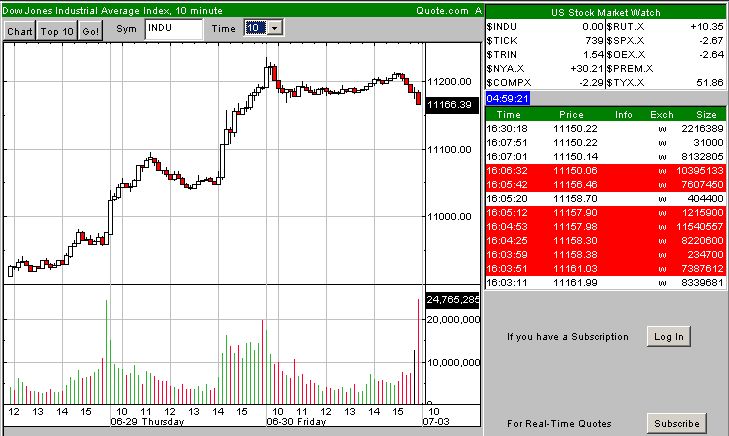Focus the Sym input field containing INDU
The image size is (729, 436).
[x=174, y=29]
